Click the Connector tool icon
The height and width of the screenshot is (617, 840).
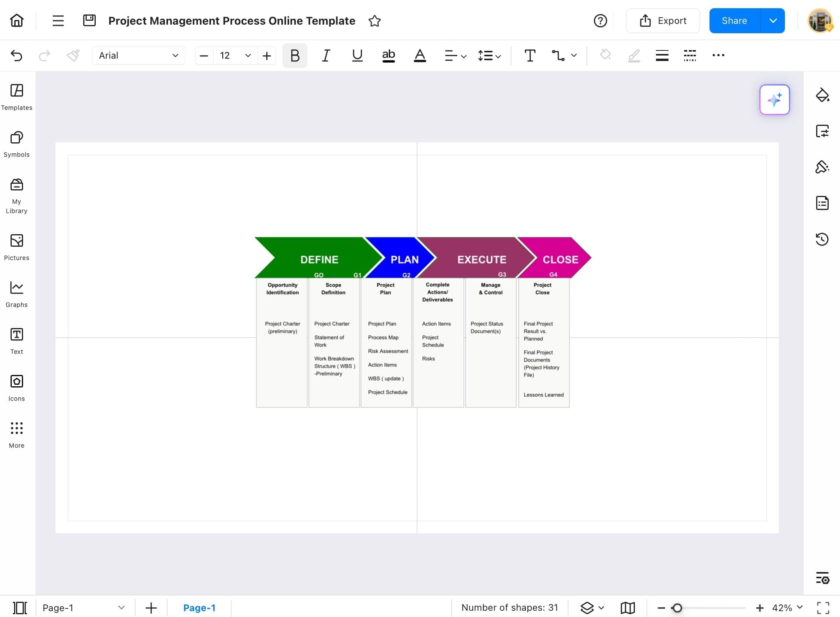point(558,56)
